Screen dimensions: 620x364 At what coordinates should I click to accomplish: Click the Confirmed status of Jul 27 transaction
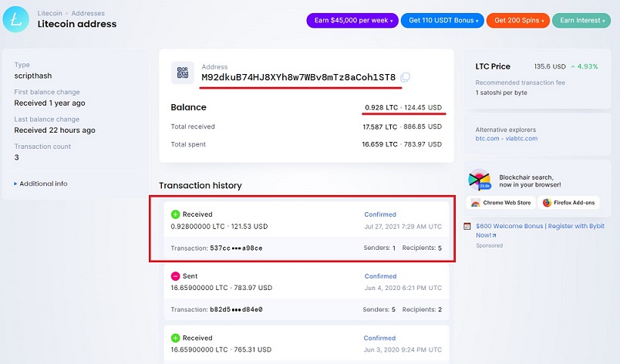tap(380, 214)
